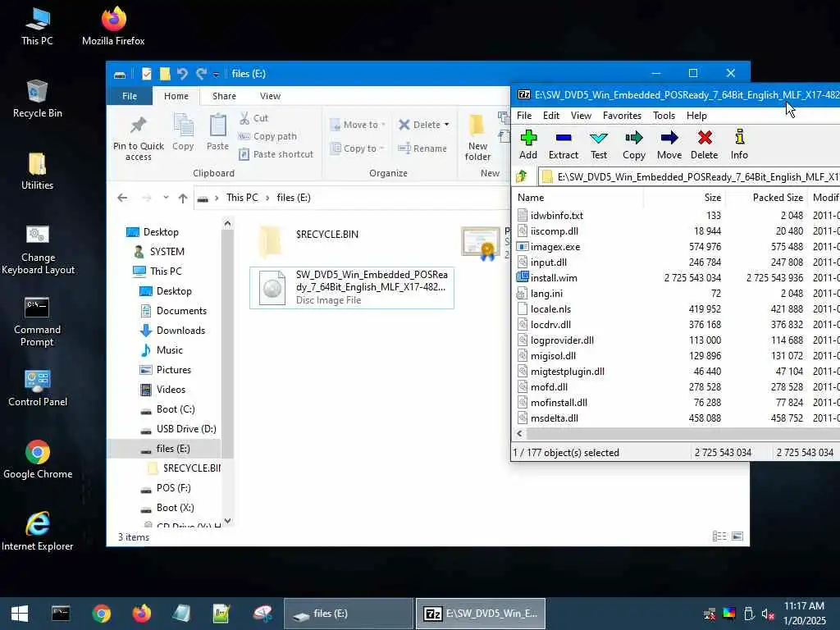The image size is (840, 630).
Task: Open Firefox from the taskbar
Action: (142, 614)
